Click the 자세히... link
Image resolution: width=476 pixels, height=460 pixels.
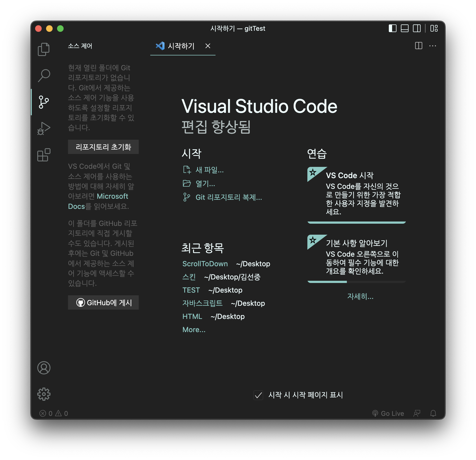[x=360, y=296]
